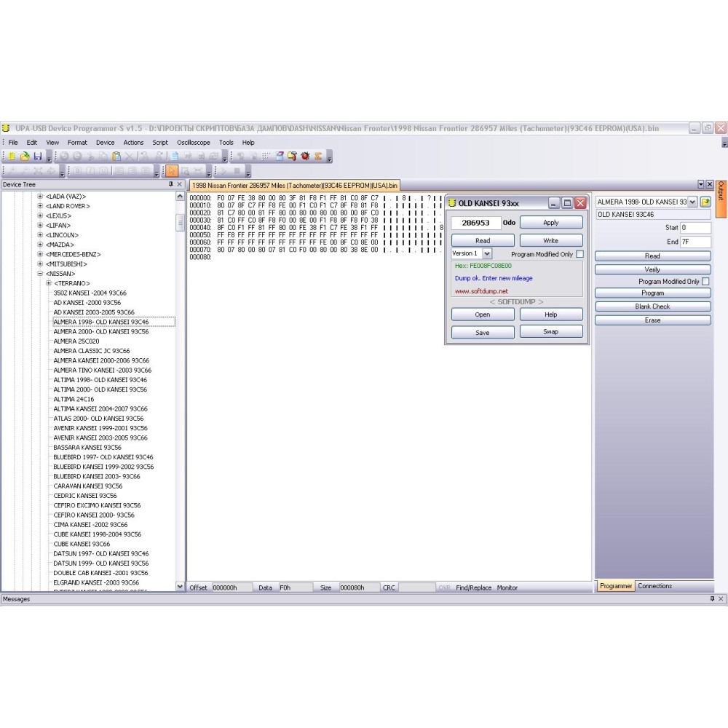
Task: Open the Version 1 dropdown
Action: click(487, 254)
